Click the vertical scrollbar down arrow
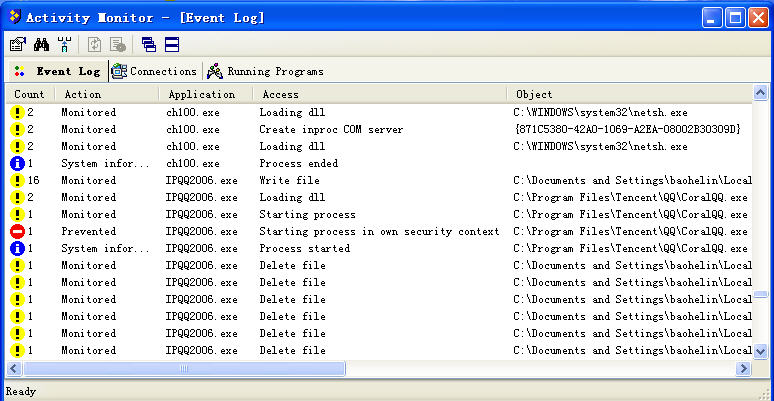The image size is (774, 401). pos(761,351)
